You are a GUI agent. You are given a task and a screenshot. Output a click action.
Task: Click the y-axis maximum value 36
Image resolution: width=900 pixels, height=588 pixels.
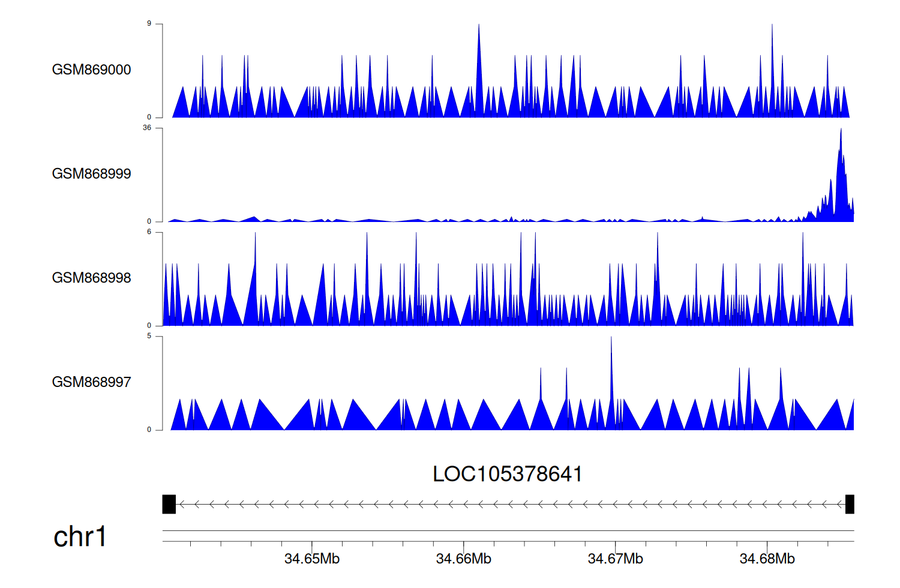coord(147,128)
